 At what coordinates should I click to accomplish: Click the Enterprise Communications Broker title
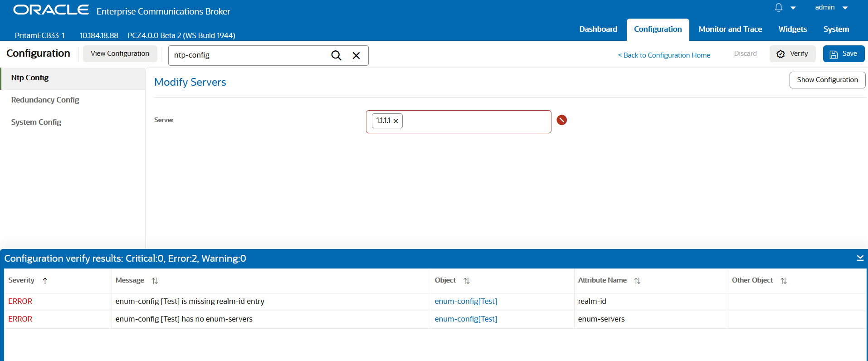point(163,12)
